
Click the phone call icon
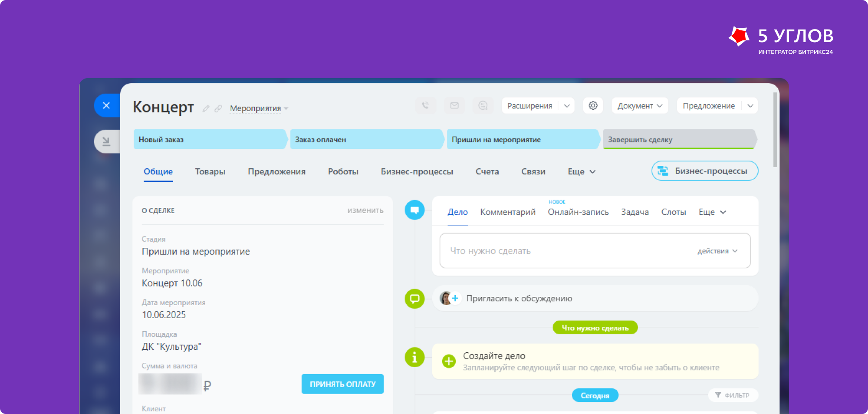425,105
